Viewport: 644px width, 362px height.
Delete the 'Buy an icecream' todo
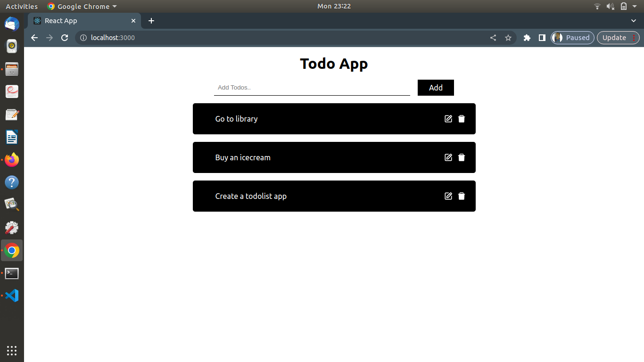[462, 157]
